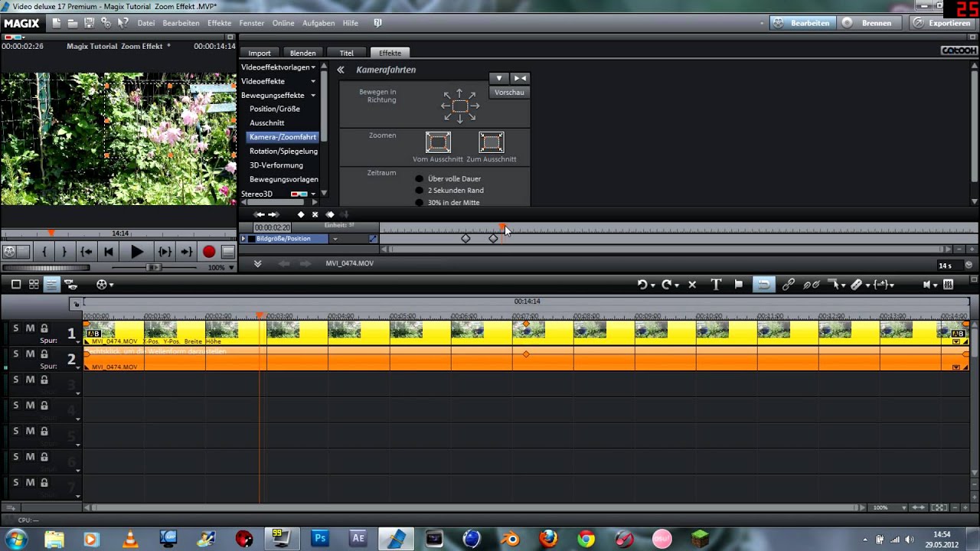980x551 pixels.
Task: Switch to the Import tab
Action: click(x=260, y=53)
